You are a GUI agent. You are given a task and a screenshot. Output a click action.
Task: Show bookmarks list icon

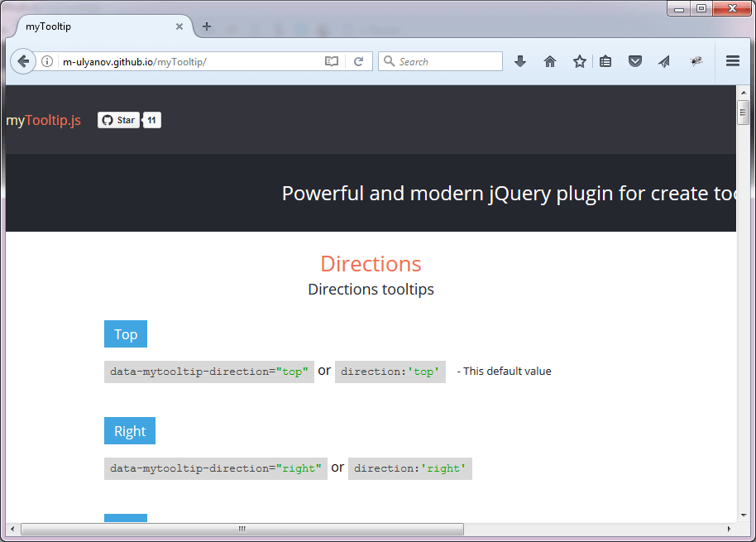coord(605,61)
